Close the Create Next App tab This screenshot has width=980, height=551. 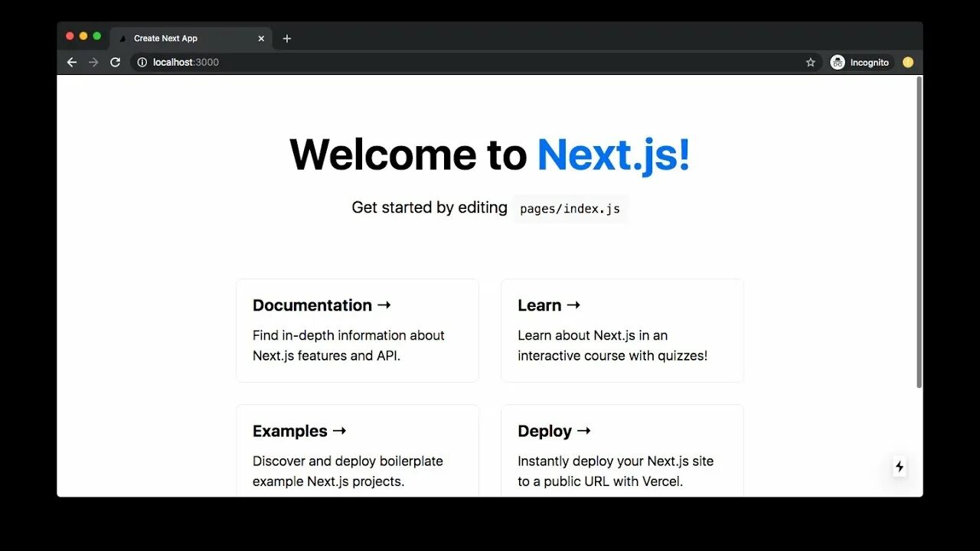[x=261, y=38]
